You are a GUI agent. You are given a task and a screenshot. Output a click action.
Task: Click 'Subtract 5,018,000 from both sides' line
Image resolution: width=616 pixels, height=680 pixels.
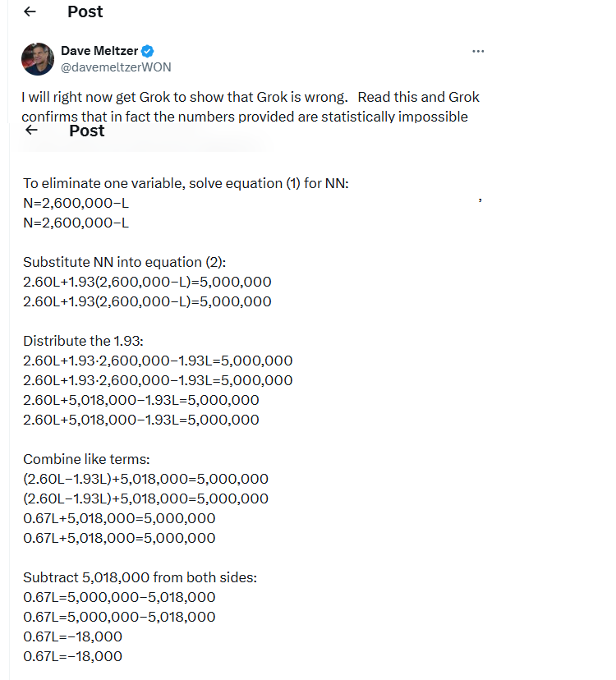[140, 577]
